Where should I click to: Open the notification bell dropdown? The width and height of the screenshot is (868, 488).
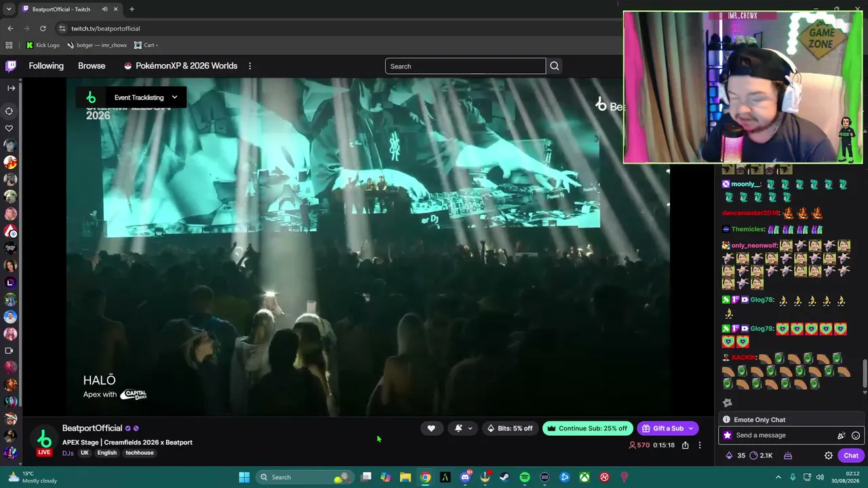pyautogui.click(x=463, y=428)
